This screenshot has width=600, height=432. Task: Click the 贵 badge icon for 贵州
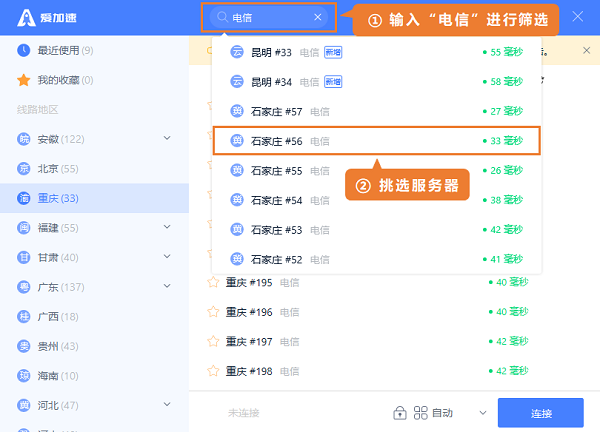point(24,346)
